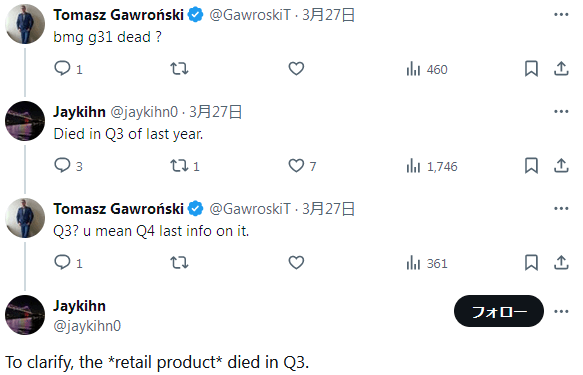
Task: Retweet 'Died in Q3 of last year' tweet
Action: click(179, 165)
